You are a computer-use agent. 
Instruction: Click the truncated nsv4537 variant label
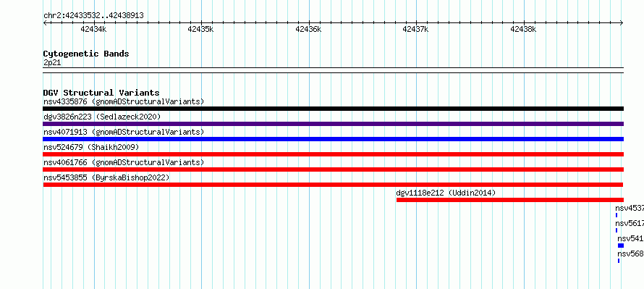(630, 208)
